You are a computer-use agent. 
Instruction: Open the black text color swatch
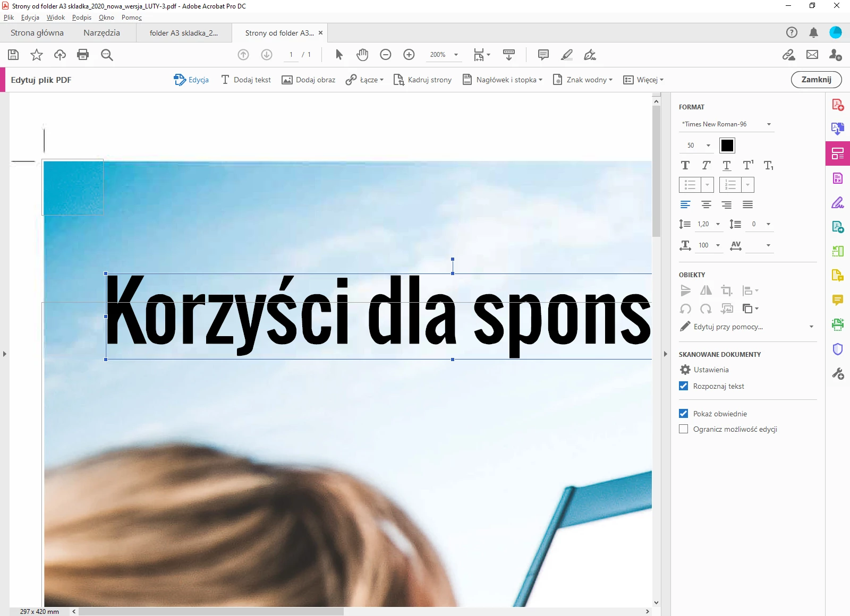(x=727, y=146)
